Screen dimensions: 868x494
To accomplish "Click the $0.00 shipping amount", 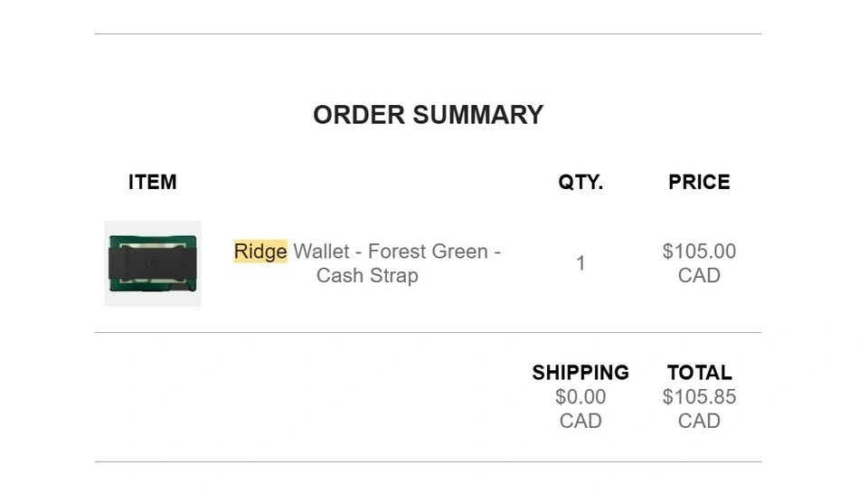I will click(580, 397).
